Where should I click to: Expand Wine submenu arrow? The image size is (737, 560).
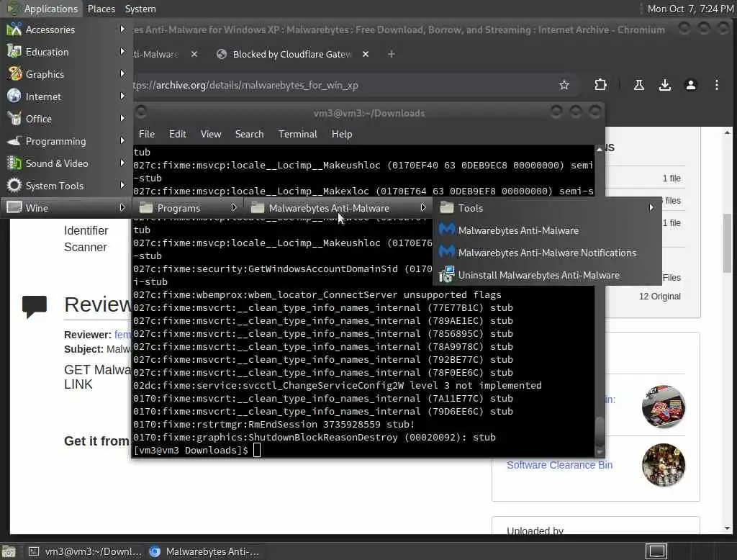click(122, 207)
